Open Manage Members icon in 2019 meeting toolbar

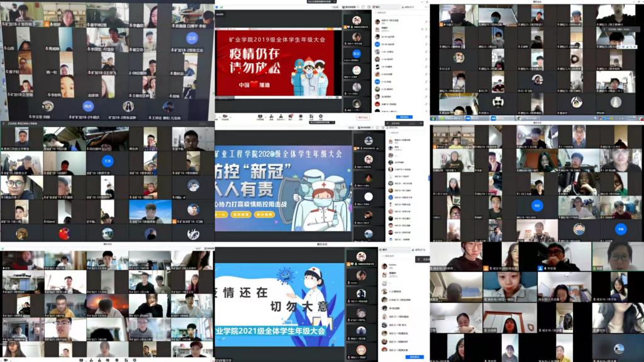[x=280, y=116]
